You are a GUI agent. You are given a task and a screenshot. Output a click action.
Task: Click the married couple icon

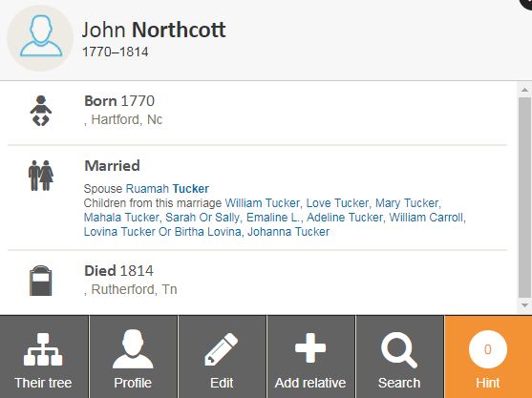41,176
